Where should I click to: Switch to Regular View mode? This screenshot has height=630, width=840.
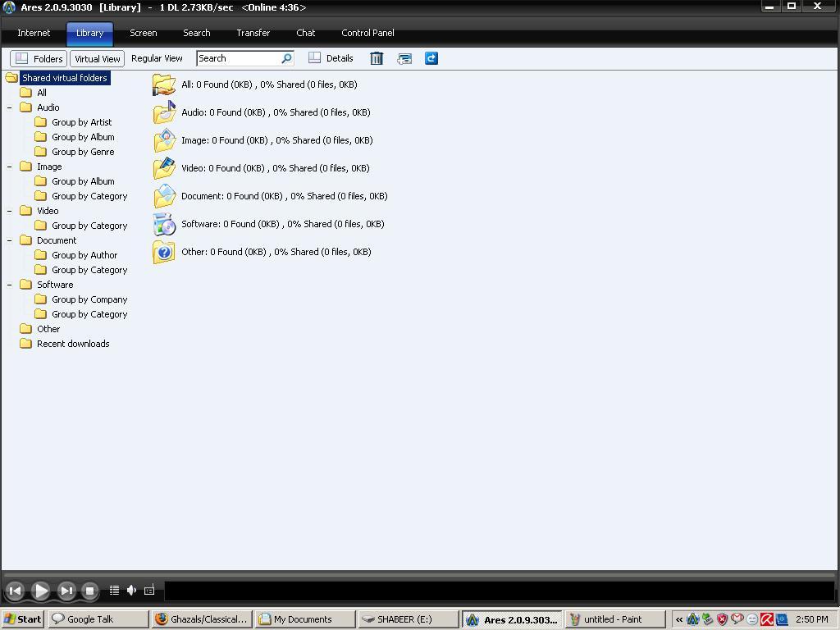point(157,58)
